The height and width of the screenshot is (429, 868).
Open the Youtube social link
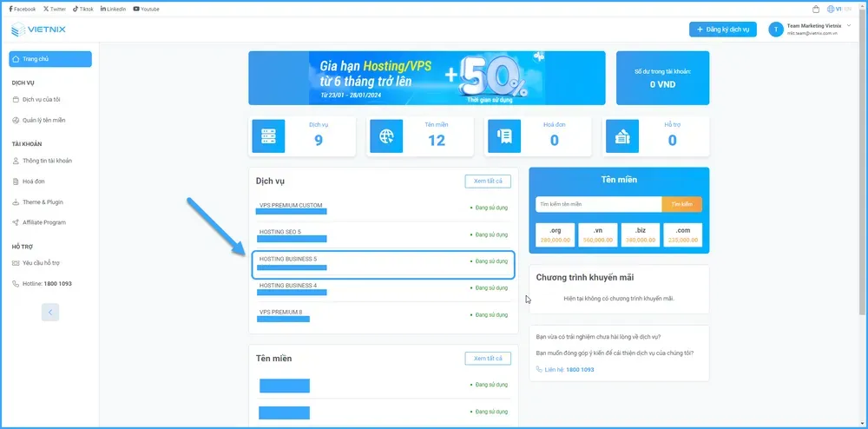point(148,9)
